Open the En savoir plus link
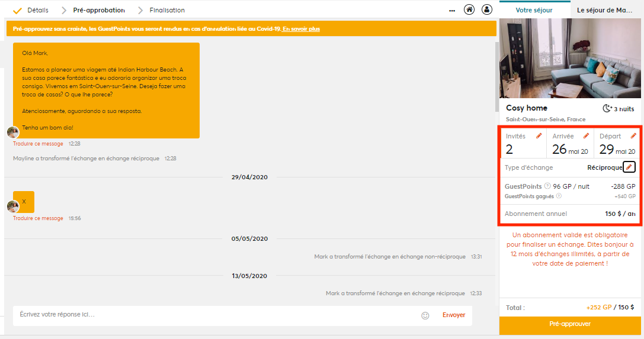 pyautogui.click(x=301, y=29)
